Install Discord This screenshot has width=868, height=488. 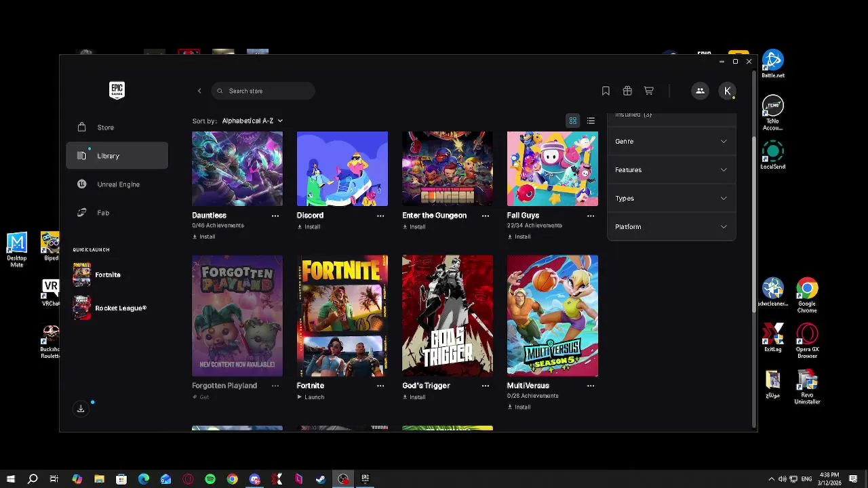(309, 226)
